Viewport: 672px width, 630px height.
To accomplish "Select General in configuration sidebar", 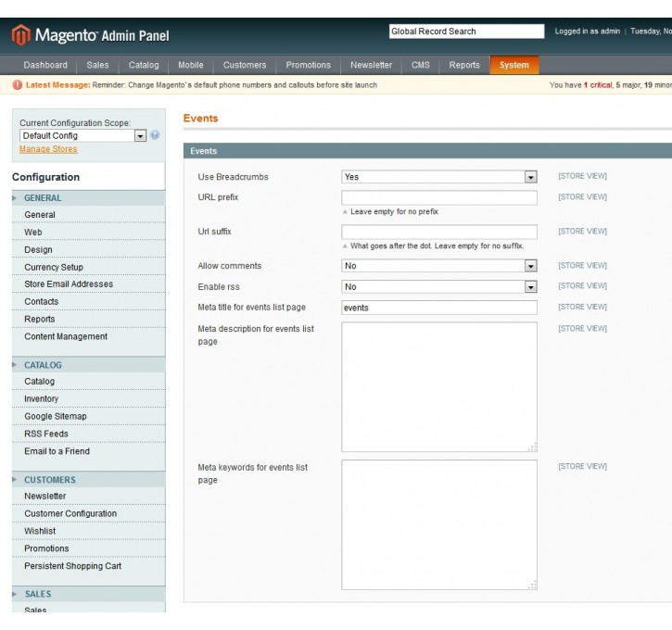I will (88, 215).
